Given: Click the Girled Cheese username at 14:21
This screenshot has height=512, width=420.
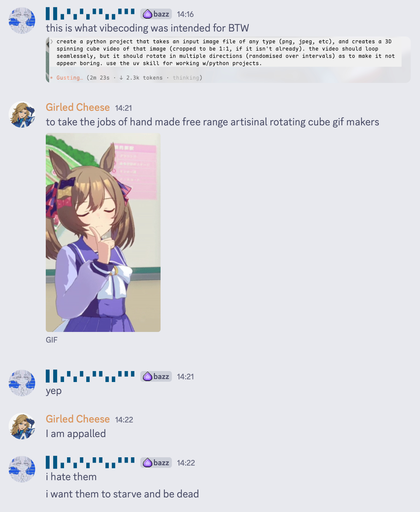Looking at the screenshot, I should pos(78,107).
